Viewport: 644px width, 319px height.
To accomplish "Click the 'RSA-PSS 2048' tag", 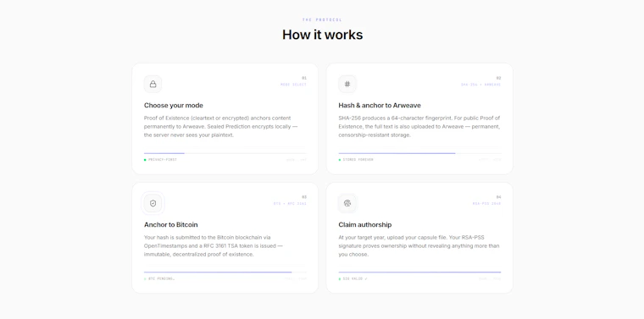I will pyautogui.click(x=486, y=204).
